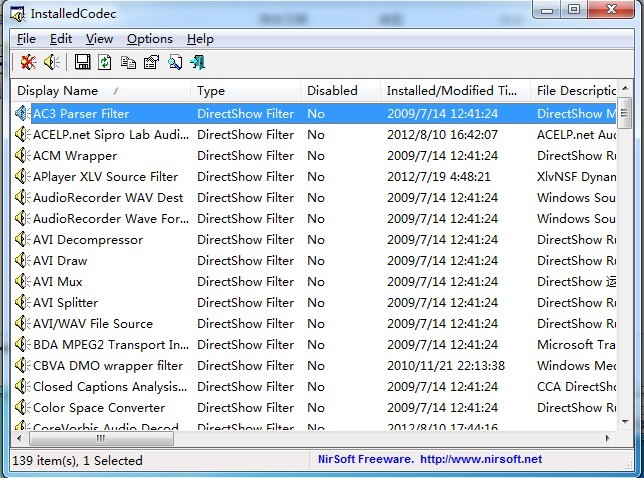
Task: Click the Find toolbar icon
Action: 175,63
